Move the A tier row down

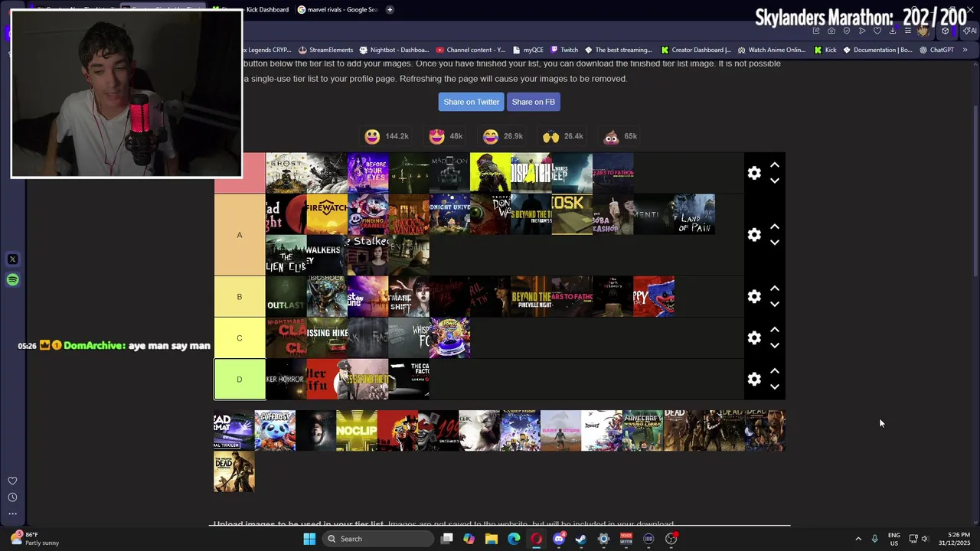point(775,243)
